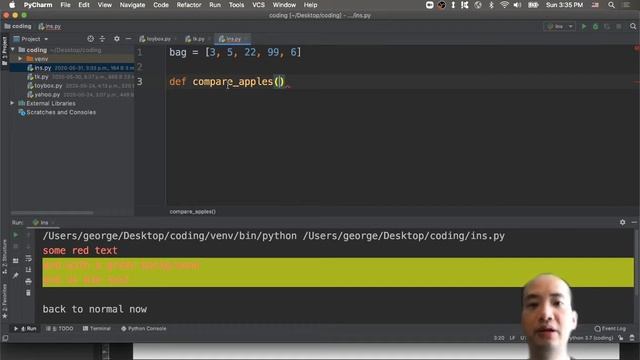Toggle the Project side tool window stripe

[x=4, y=51]
